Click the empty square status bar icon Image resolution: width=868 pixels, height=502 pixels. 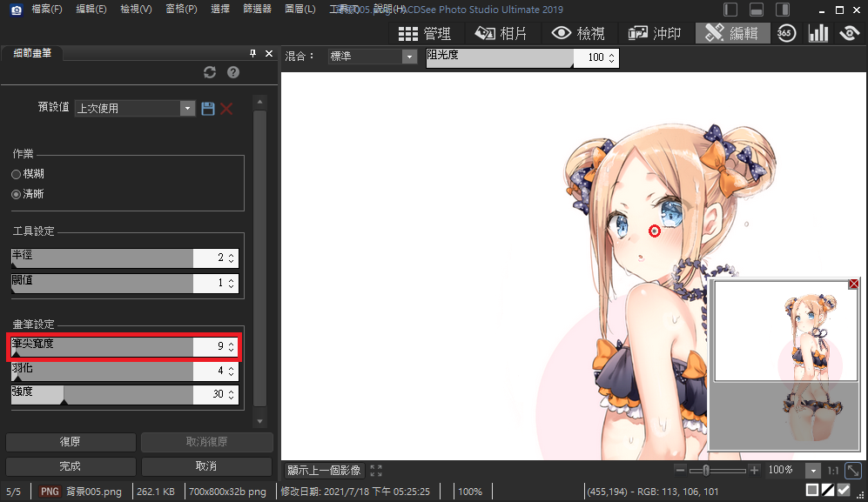tap(812, 491)
